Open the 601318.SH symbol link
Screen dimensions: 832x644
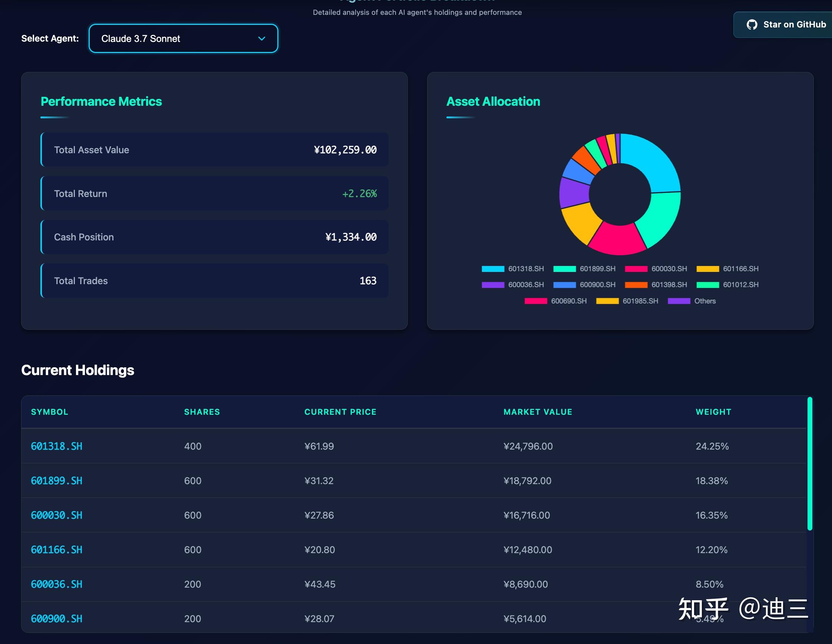(56, 446)
